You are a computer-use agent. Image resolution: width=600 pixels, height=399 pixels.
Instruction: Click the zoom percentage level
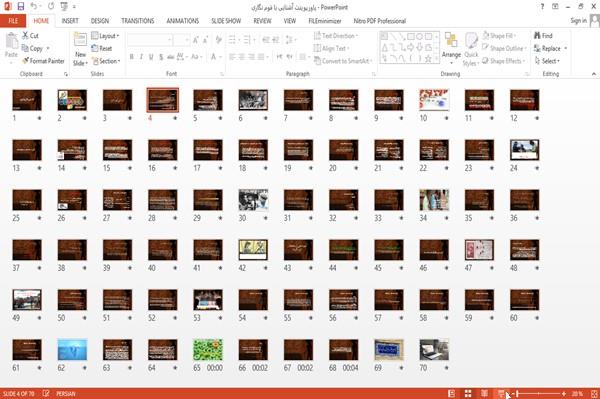(x=577, y=393)
